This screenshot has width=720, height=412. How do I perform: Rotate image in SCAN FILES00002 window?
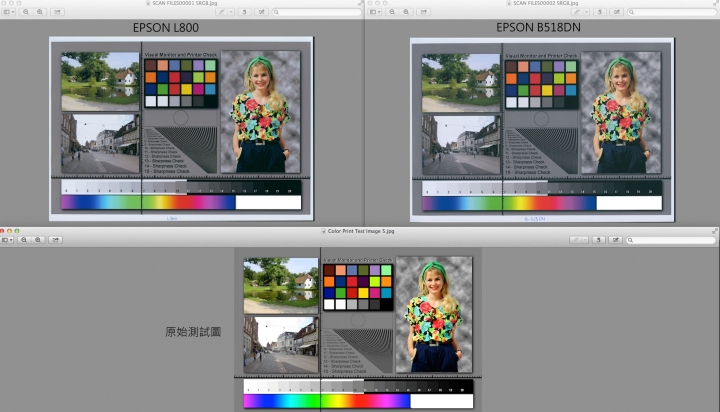599,12
